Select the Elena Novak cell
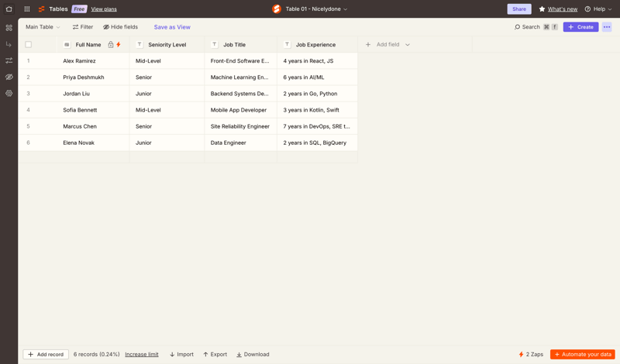620x364 pixels. [x=93, y=143]
